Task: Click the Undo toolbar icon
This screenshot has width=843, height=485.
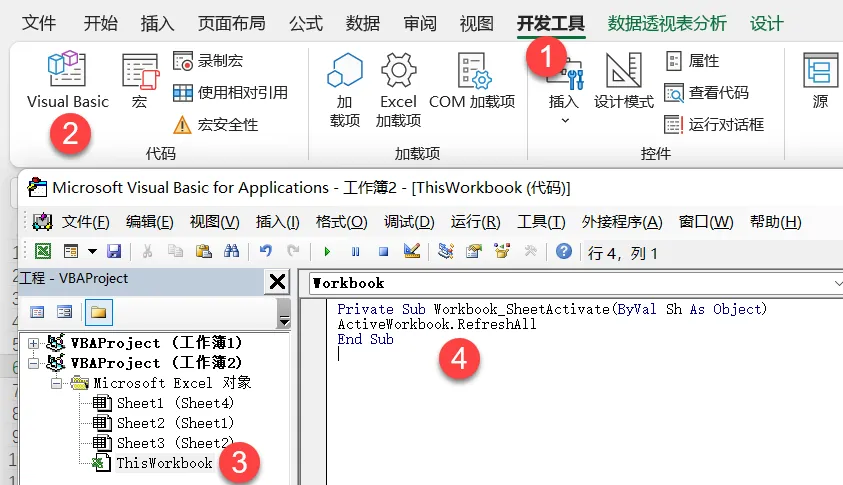Action: (266, 251)
